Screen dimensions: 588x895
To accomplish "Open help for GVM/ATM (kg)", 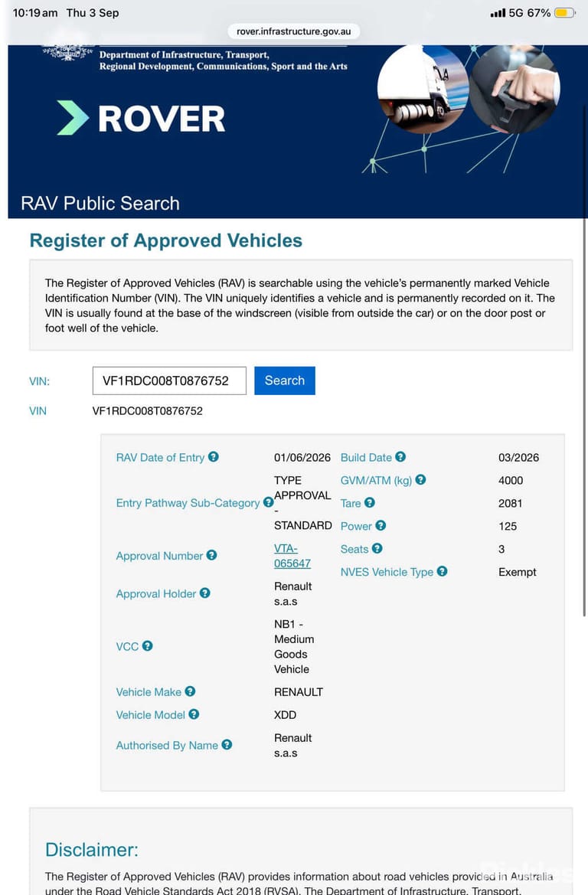I will click(421, 479).
